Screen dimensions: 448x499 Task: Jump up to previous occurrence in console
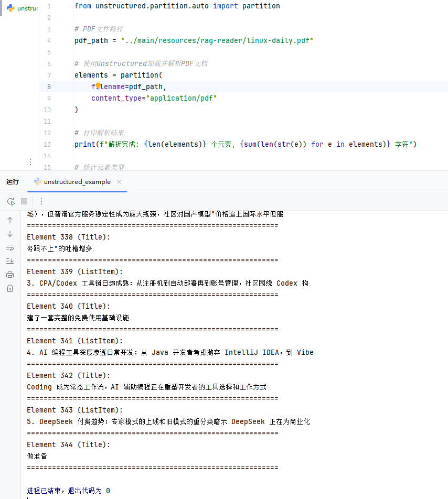(x=9, y=220)
